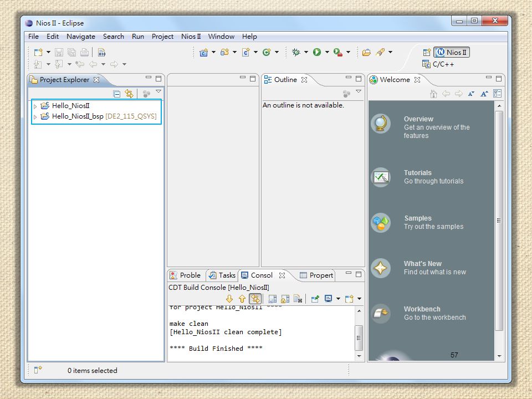Screen dimensions: 532x399
Task: Click the Pin Console icon
Action: [315, 299]
